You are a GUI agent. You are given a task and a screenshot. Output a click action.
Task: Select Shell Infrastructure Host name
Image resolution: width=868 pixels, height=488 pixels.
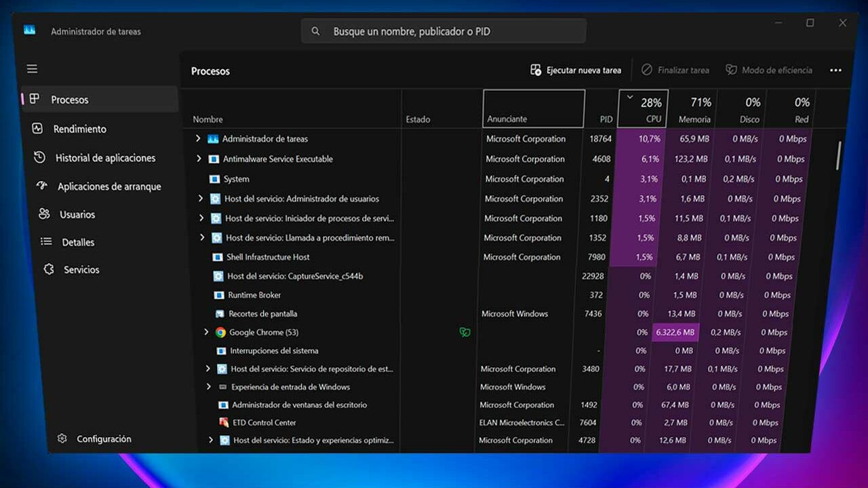click(x=268, y=257)
